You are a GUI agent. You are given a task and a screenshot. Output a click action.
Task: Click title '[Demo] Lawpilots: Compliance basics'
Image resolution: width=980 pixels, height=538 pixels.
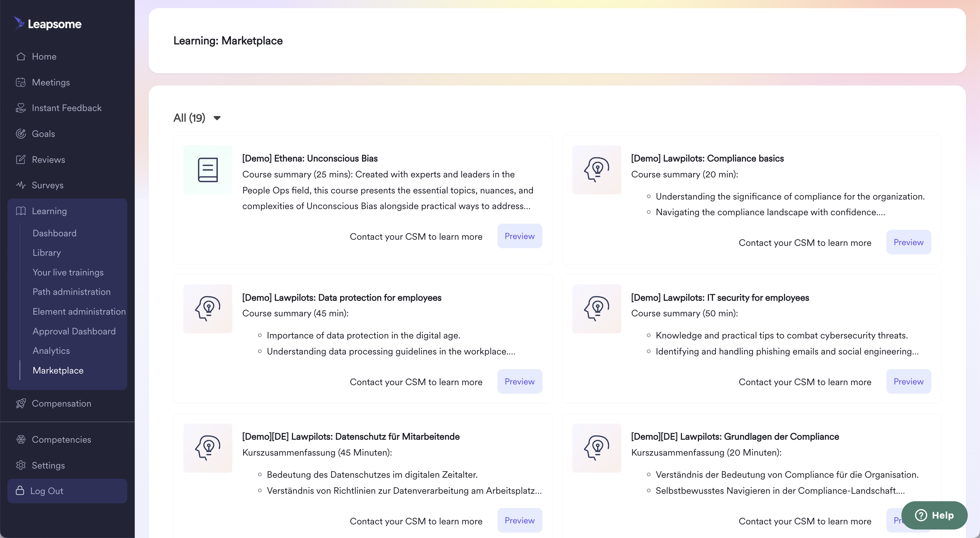(707, 158)
